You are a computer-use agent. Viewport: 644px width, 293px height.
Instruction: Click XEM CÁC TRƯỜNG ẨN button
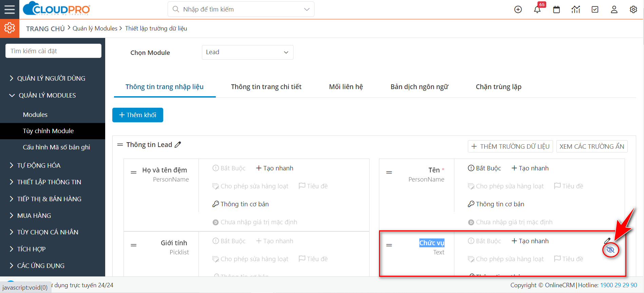[x=592, y=146]
